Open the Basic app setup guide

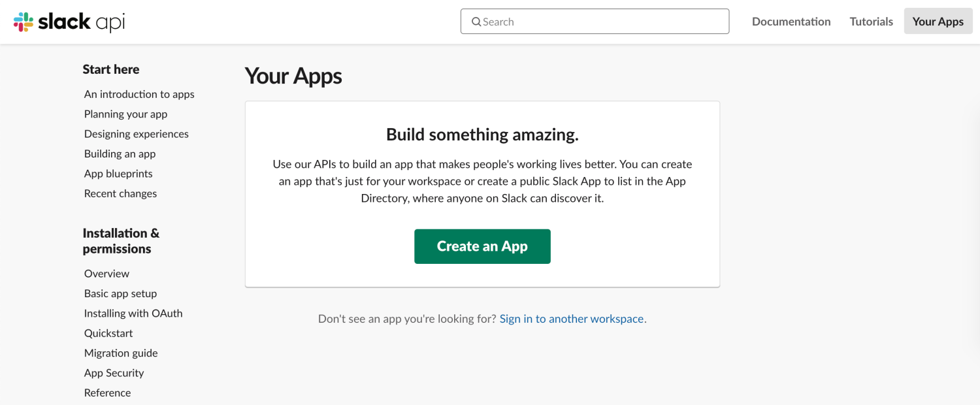[x=121, y=293]
